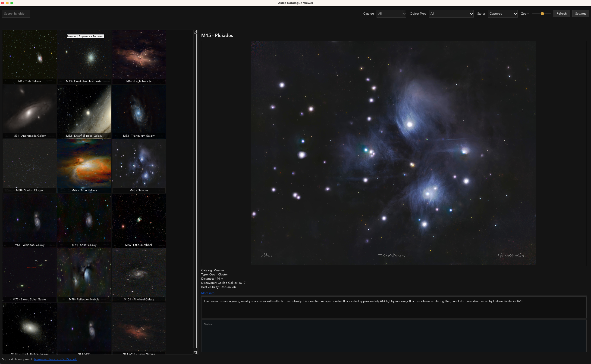591x364 pixels.
Task: Click the Refresh button
Action: pos(561,13)
